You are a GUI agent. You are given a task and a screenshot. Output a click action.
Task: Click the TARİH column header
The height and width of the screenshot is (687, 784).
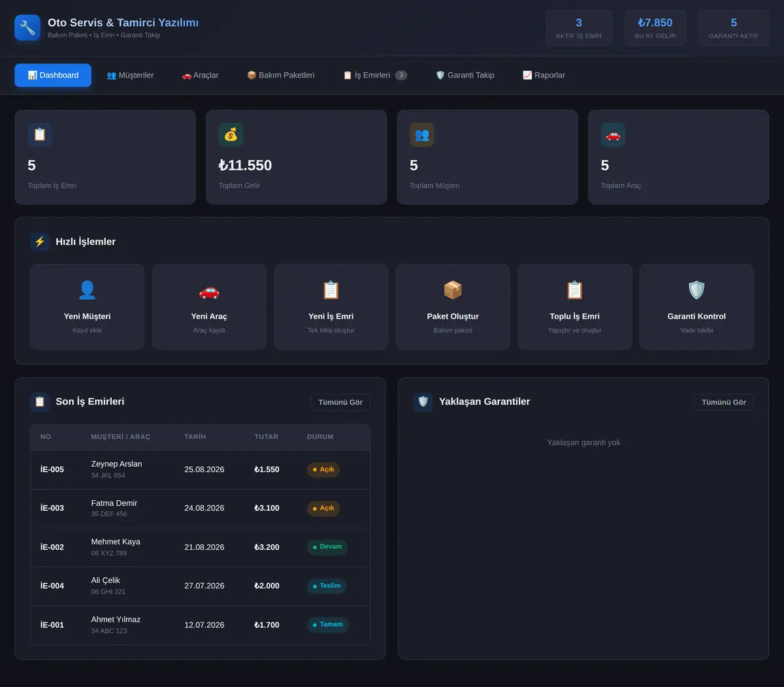[x=195, y=437]
